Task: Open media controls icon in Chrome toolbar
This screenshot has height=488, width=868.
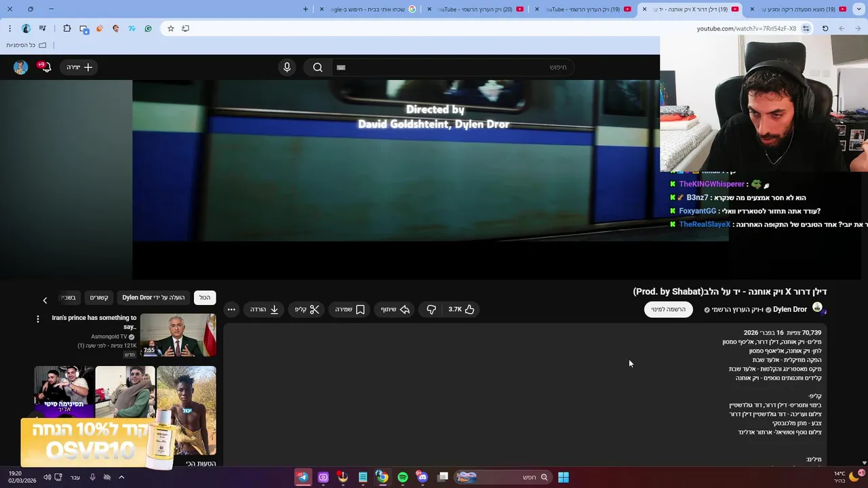Action: click(43, 28)
